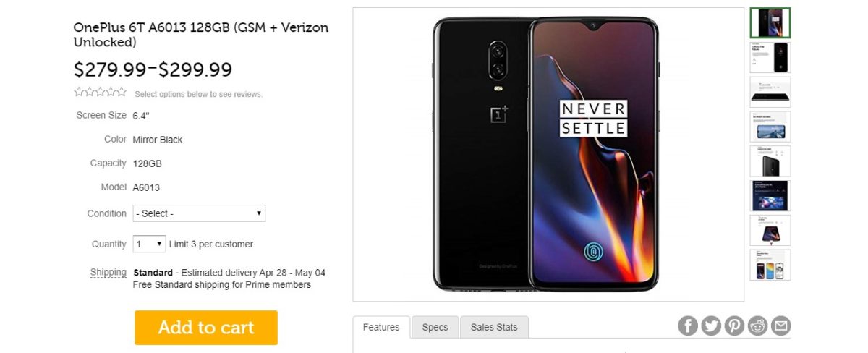Switch to the Features tab

(381, 327)
